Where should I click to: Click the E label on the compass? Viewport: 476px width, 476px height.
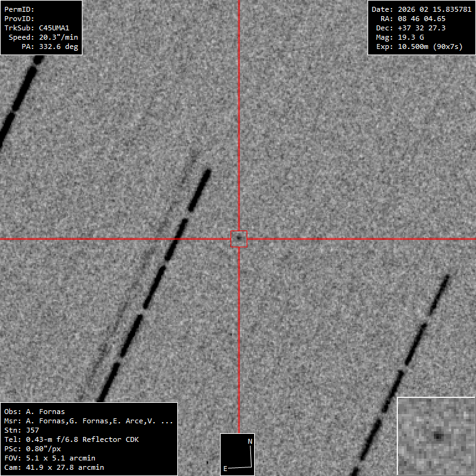point(225,469)
